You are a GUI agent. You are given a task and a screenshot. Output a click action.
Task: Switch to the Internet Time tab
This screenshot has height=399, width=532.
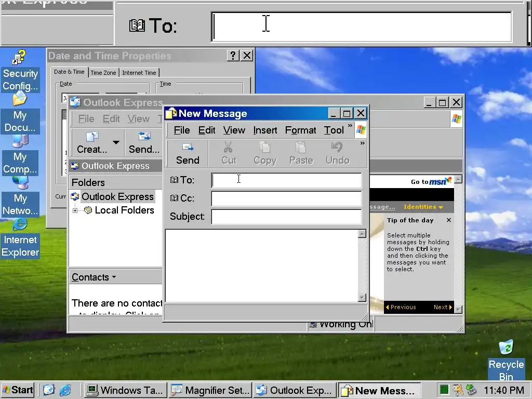pos(139,73)
